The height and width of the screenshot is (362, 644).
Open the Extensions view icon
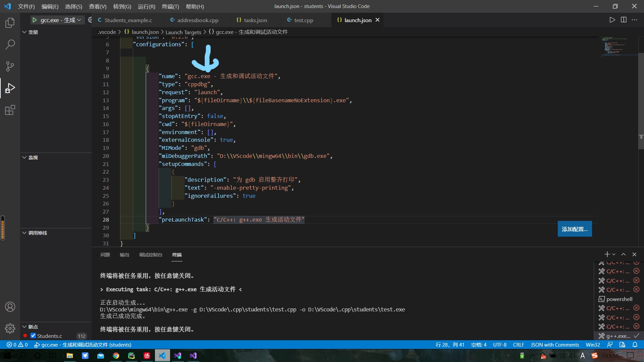(x=10, y=110)
